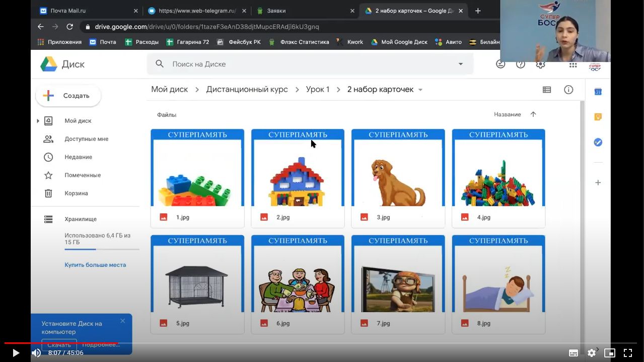644x362 pixels.
Task: Switch to the Почта Mail.ru tab
Action: pyautogui.click(x=89, y=11)
